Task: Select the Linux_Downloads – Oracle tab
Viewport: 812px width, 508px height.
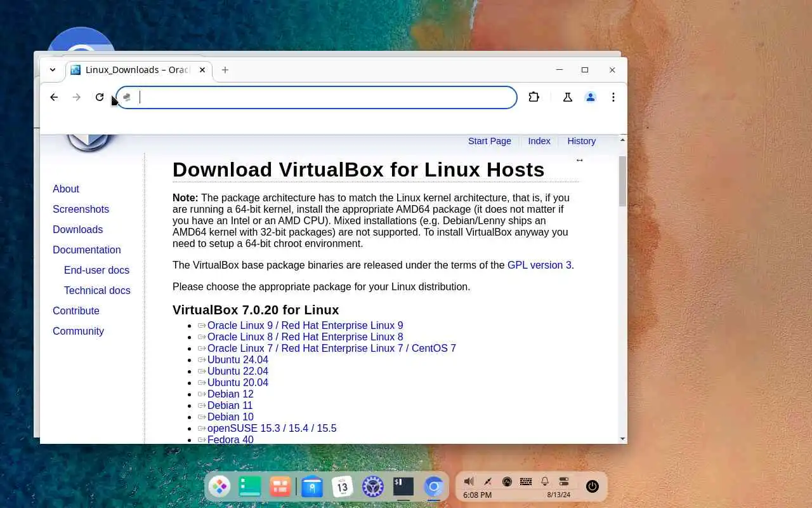Action: pyautogui.click(x=138, y=70)
